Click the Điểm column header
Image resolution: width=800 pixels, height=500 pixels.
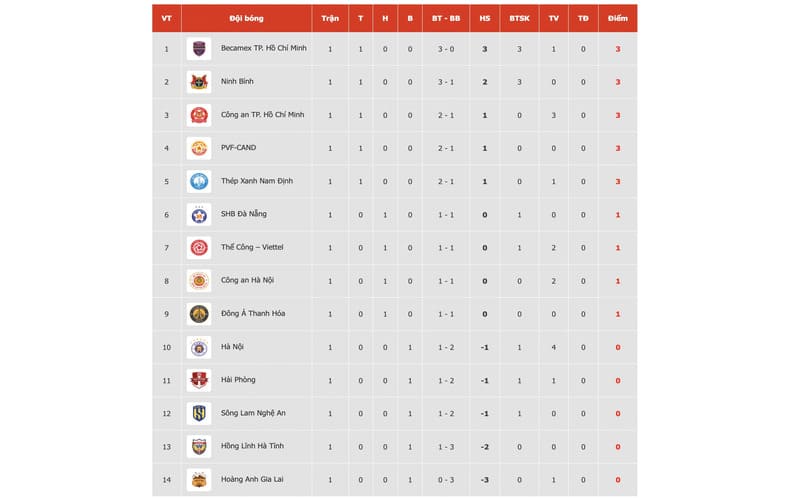[x=618, y=18]
